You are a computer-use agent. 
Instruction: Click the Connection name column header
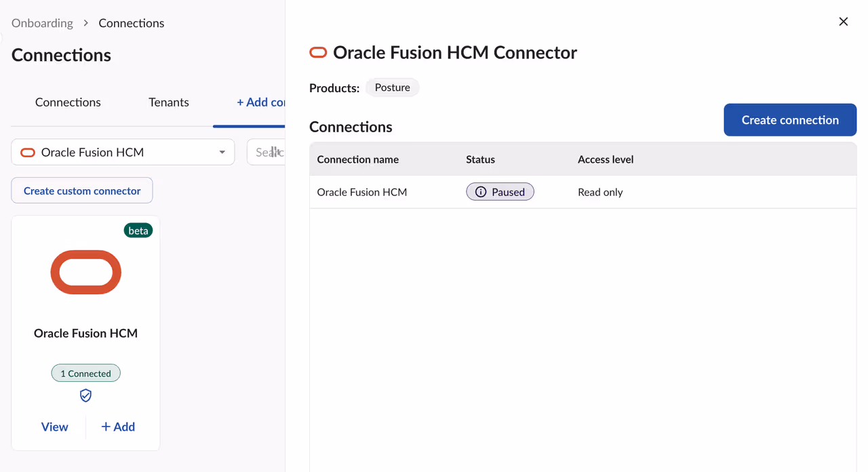358,159
